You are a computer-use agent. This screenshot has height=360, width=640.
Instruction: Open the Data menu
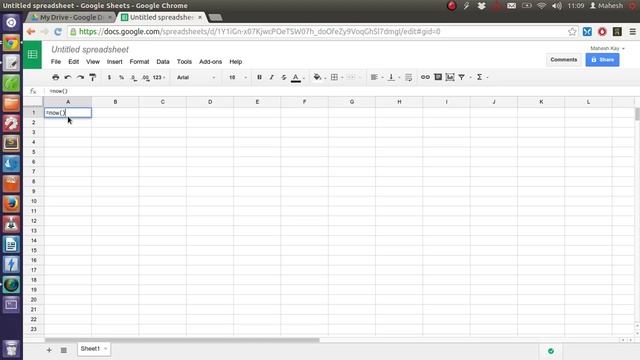[163, 62]
